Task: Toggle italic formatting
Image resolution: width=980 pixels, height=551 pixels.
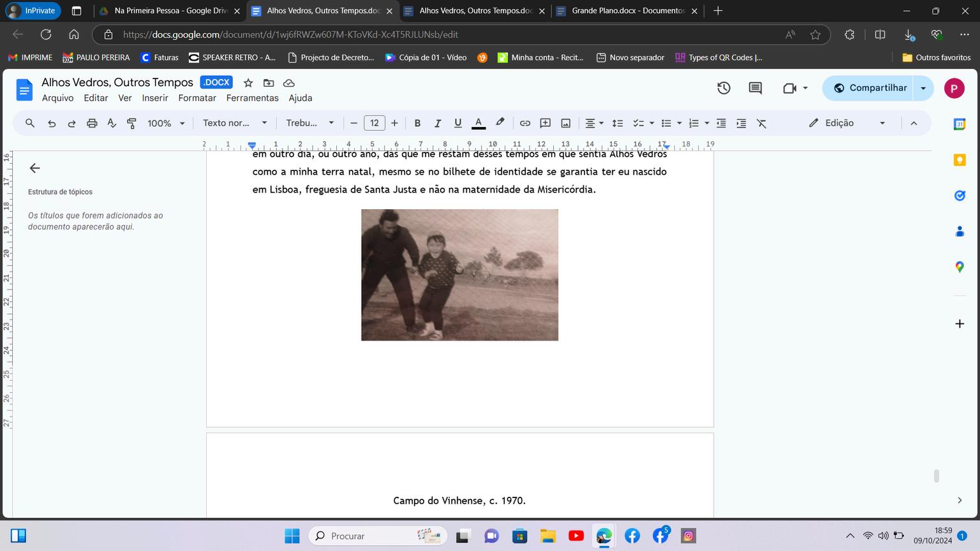Action: 438,123
